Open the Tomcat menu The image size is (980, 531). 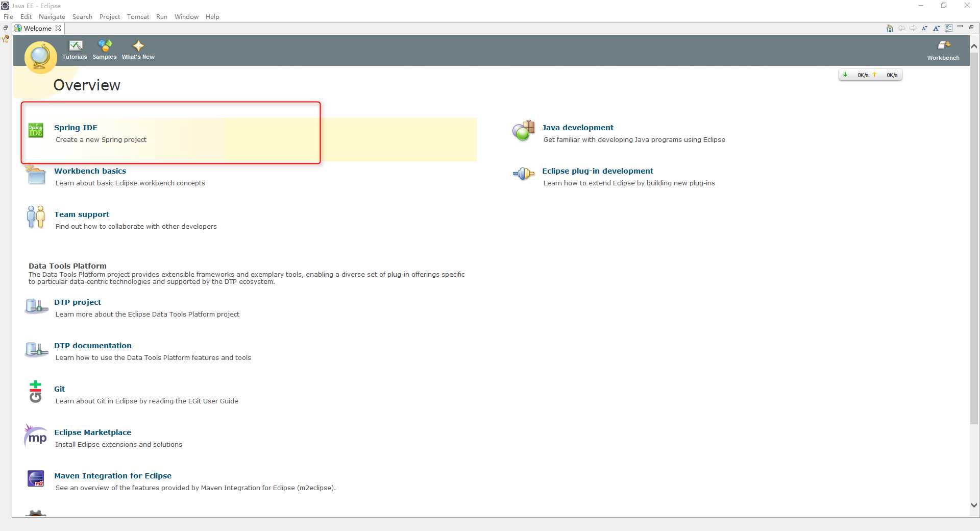pos(138,16)
